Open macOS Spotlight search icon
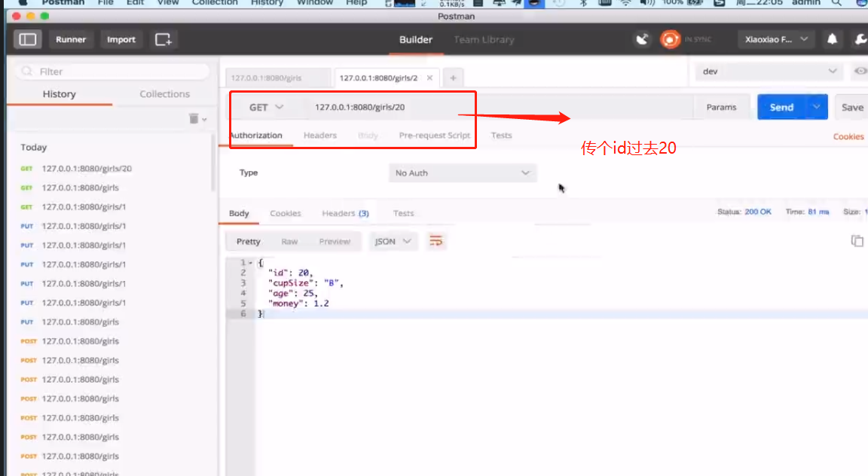This screenshot has width=868, height=476. 836,3
